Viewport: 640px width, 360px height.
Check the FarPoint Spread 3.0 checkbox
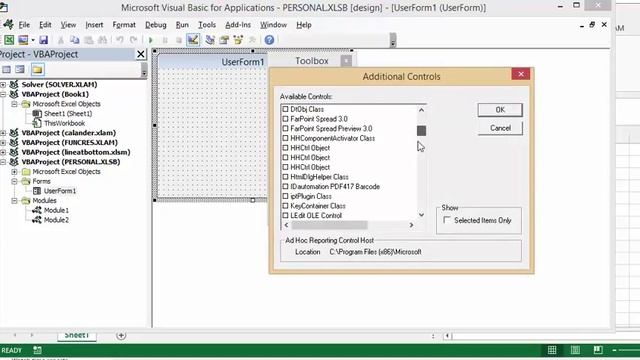click(x=285, y=119)
